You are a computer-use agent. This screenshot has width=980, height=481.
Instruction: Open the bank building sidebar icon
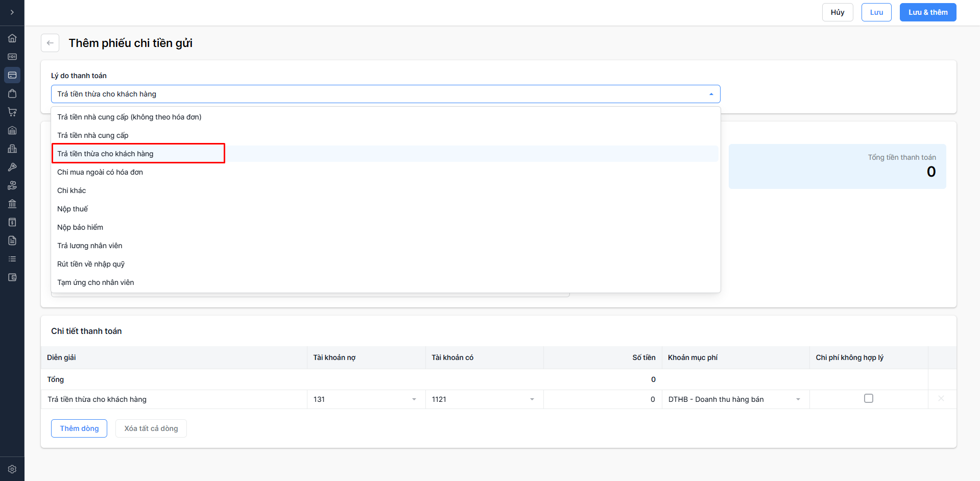point(12,204)
